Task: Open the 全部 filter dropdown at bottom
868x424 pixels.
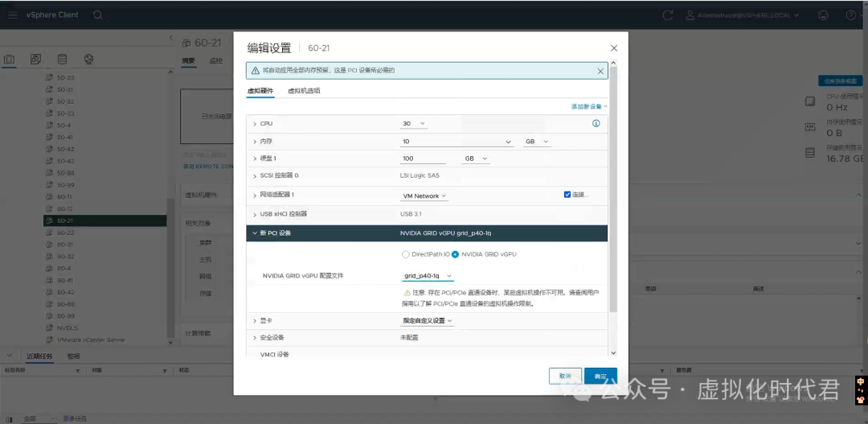Action: tap(39, 418)
